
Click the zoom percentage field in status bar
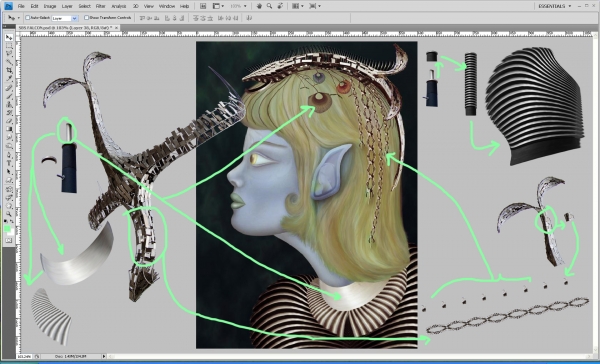(x=24, y=356)
